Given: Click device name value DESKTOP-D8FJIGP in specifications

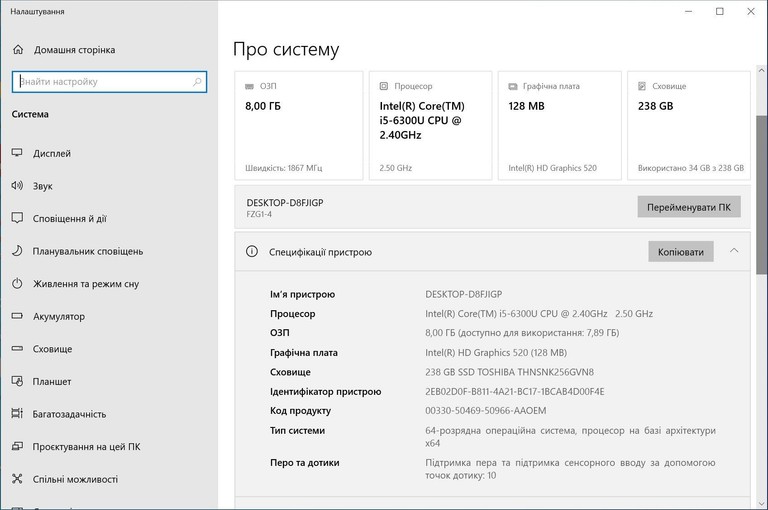Looking at the screenshot, I should (463, 294).
